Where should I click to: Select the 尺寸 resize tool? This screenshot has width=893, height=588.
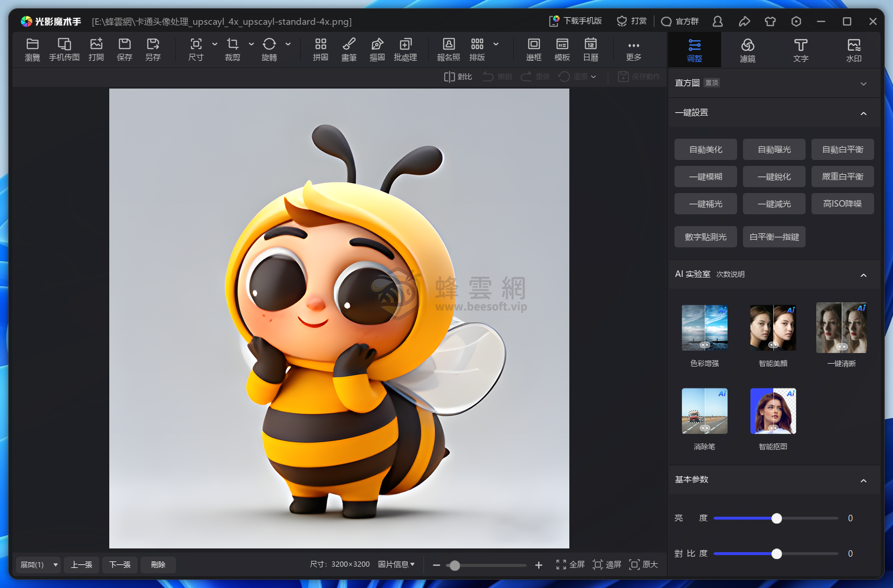196,50
